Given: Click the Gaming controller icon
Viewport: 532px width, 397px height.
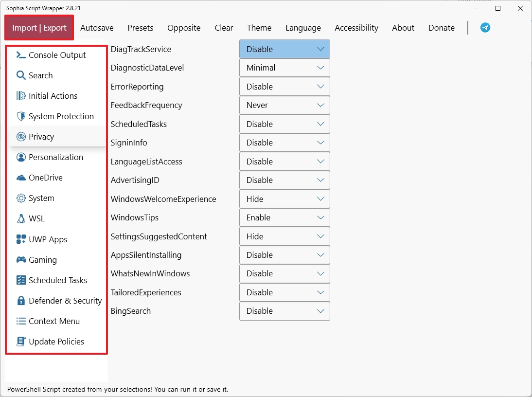Looking at the screenshot, I should coord(21,260).
